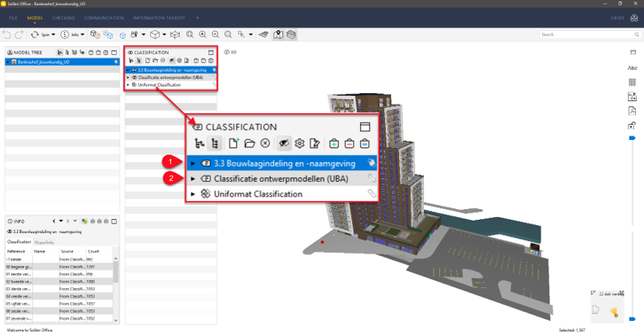Click the unlock padlock icon in sidebar
Viewport: 644px width, 335px height.
(x=632, y=126)
